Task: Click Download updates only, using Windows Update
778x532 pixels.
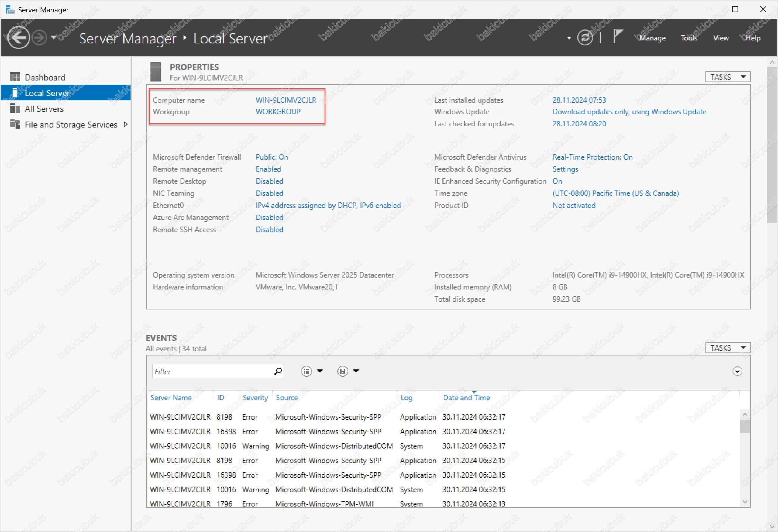Action: coord(629,112)
